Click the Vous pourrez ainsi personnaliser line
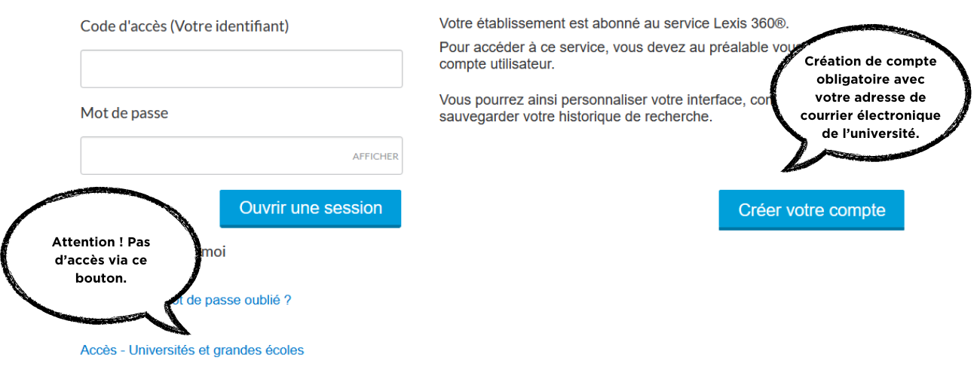The height and width of the screenshot is (373, 980). click(x=596, y=100)
